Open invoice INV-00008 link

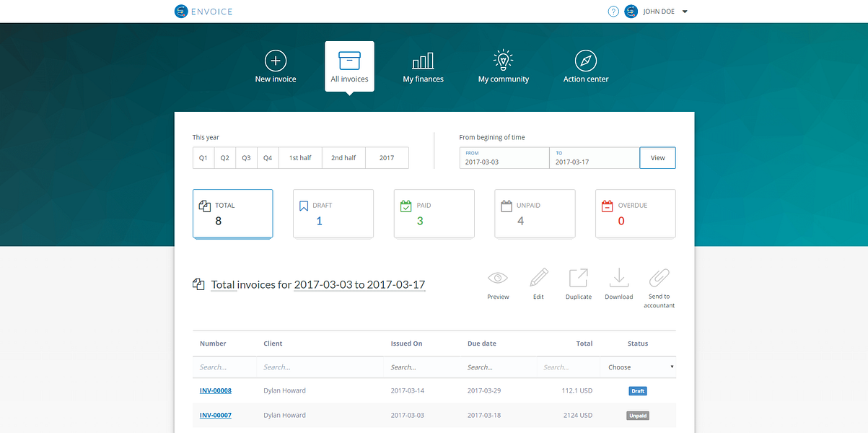click(x=216, y=390)
